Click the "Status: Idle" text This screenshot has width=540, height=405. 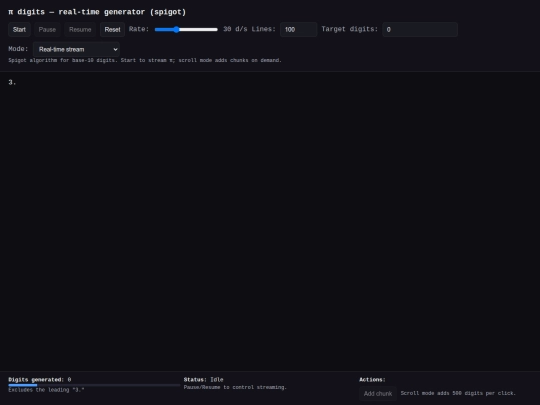204,380
